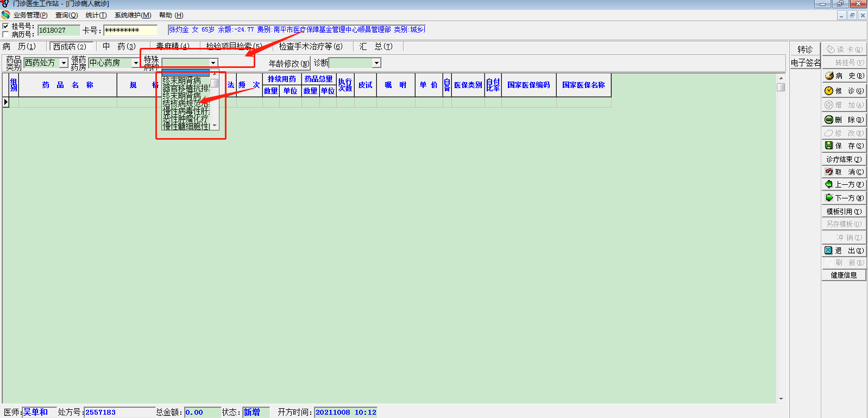Go to previous prescription 上一方 (F)
This screenshot has height=418, width=868.
(844, 185)
